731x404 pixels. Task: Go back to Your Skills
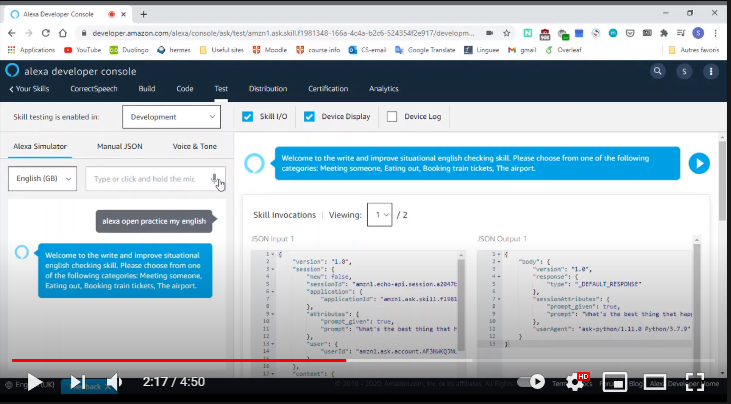[x=27, y=89]
